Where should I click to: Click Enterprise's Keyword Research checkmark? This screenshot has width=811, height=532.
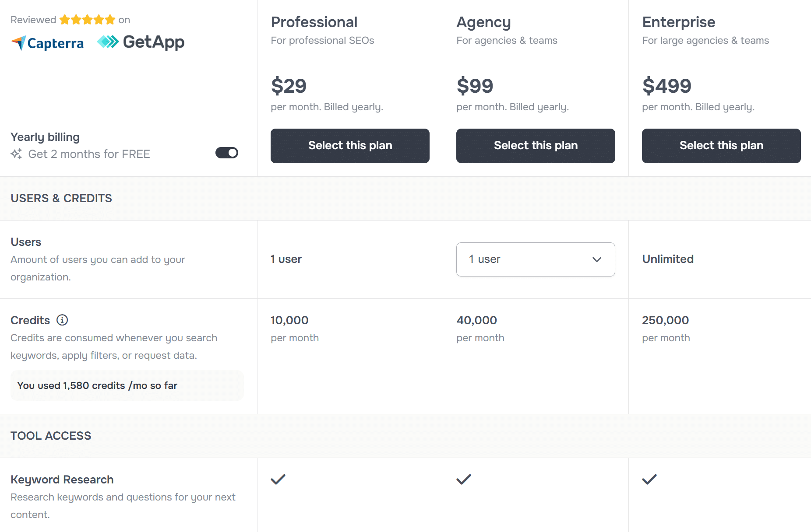coord(649,479)
